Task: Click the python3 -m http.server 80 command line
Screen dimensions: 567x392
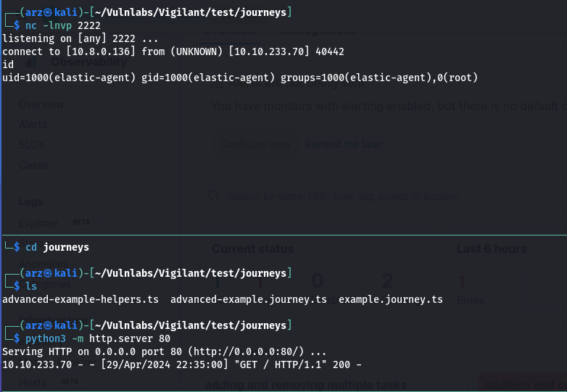Action: click(x=98, y=338)
